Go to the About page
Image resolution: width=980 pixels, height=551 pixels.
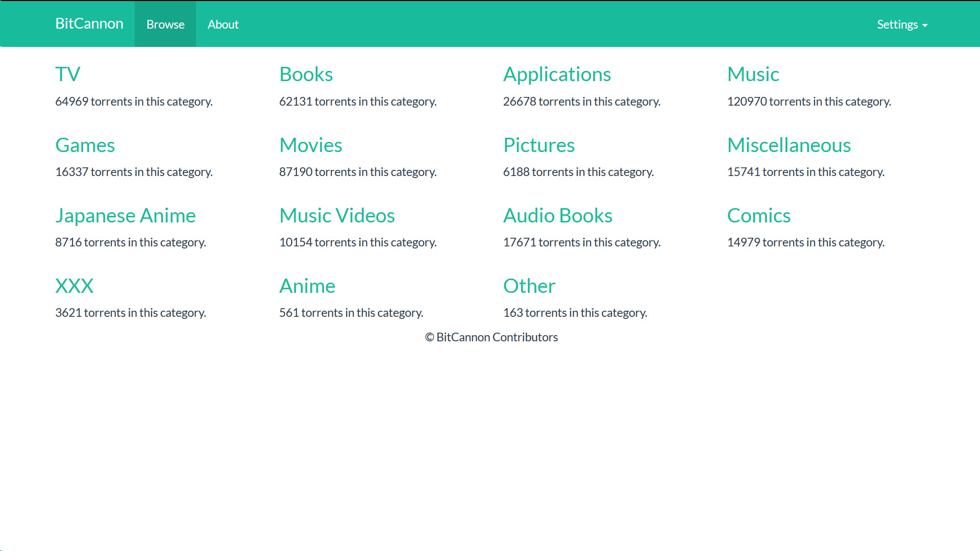(x=223, y=24)
